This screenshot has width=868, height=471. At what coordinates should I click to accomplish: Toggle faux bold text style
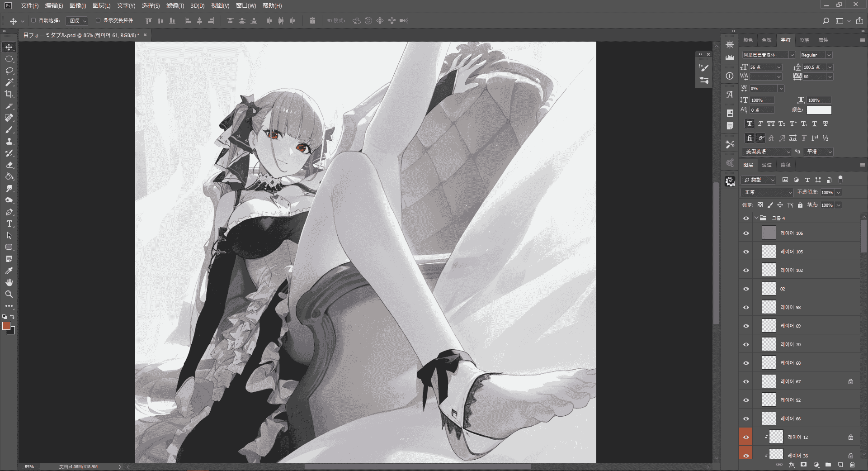749,124
